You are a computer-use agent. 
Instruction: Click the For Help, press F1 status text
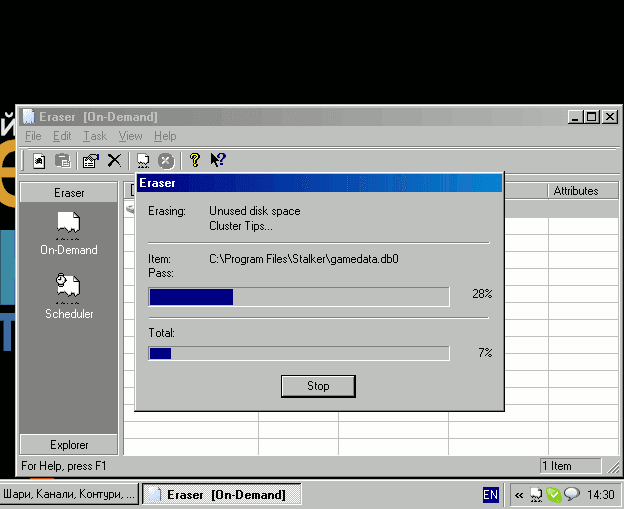64,466
